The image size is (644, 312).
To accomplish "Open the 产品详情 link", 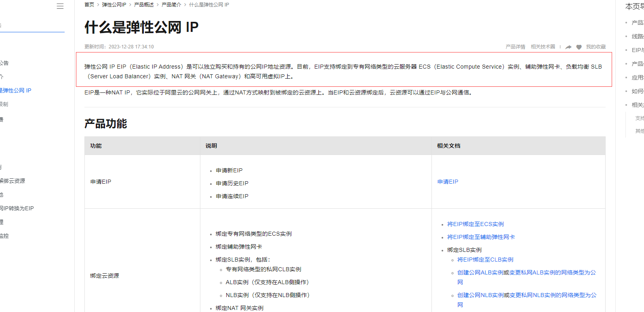I will (x=516, y=47).
